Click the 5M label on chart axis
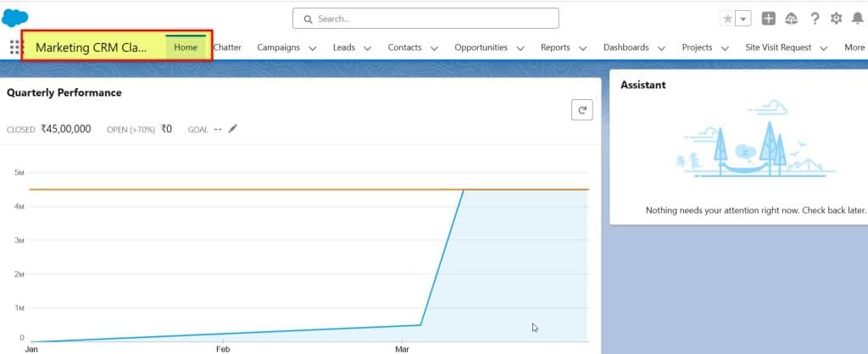The image size is (868, 354). (x=19, y=173)
